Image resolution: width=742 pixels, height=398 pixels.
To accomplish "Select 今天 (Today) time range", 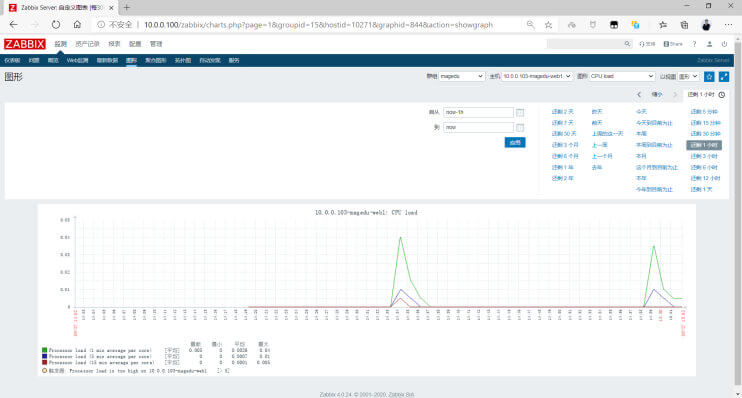I will click(641, 112).
